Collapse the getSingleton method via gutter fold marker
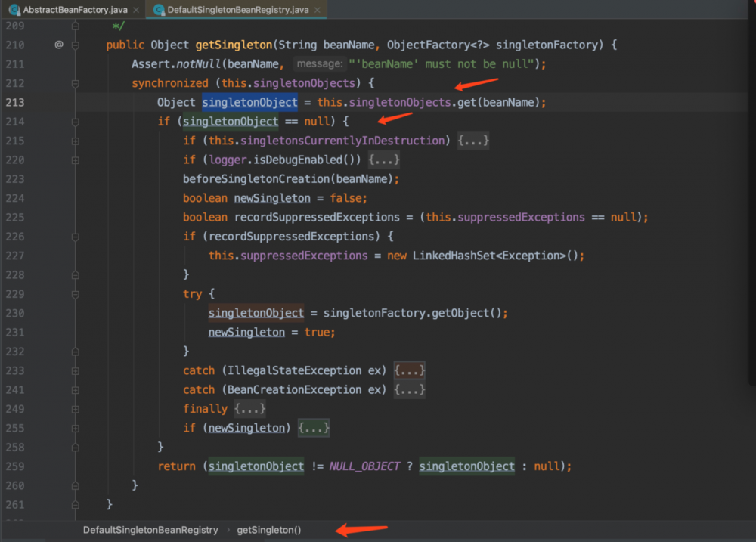Screen dimensions: 756x542 (x=76, y=45)
